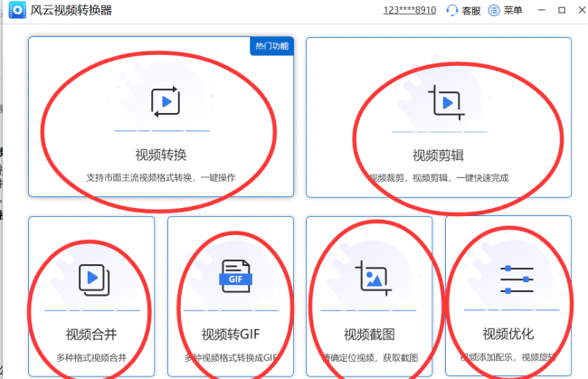The height and width of the screenshot is (379, 588).
Task: Open account link 123****8910
Action: (x=410, y=10)
